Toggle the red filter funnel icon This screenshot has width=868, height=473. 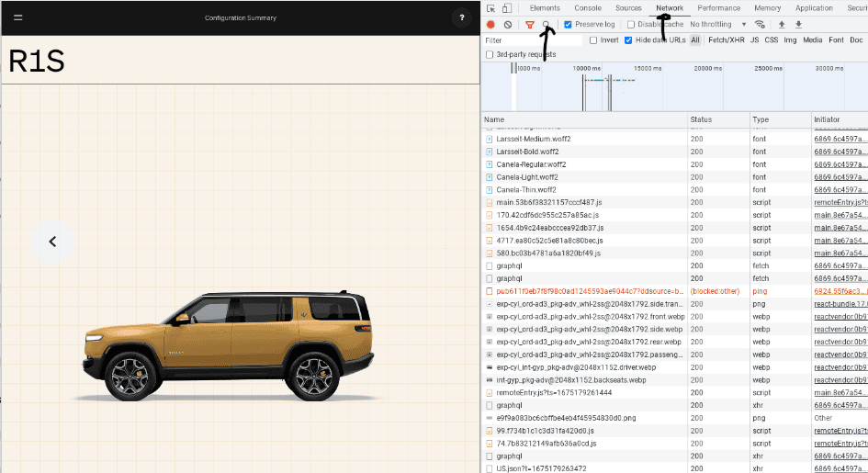[x=530, y=25]
